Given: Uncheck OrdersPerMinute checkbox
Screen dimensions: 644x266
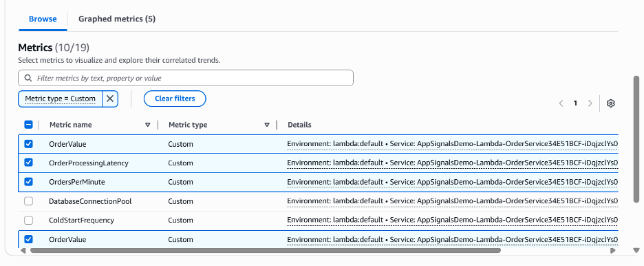Looking at the screenshot, I should click(28, 182).
